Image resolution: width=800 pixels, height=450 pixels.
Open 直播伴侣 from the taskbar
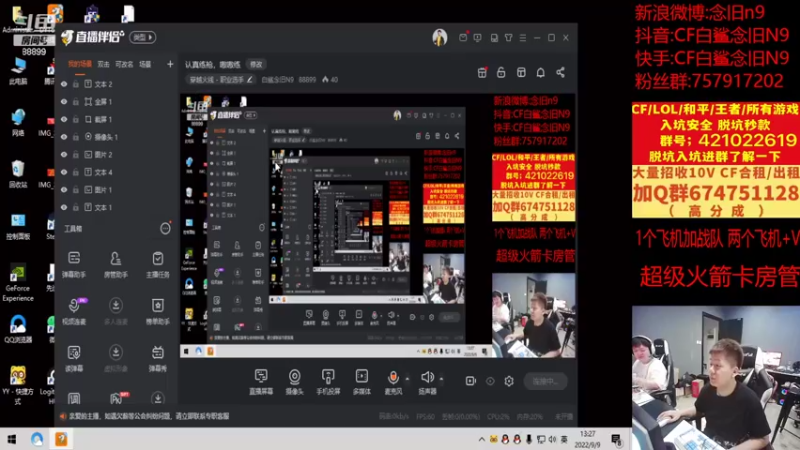61,439
